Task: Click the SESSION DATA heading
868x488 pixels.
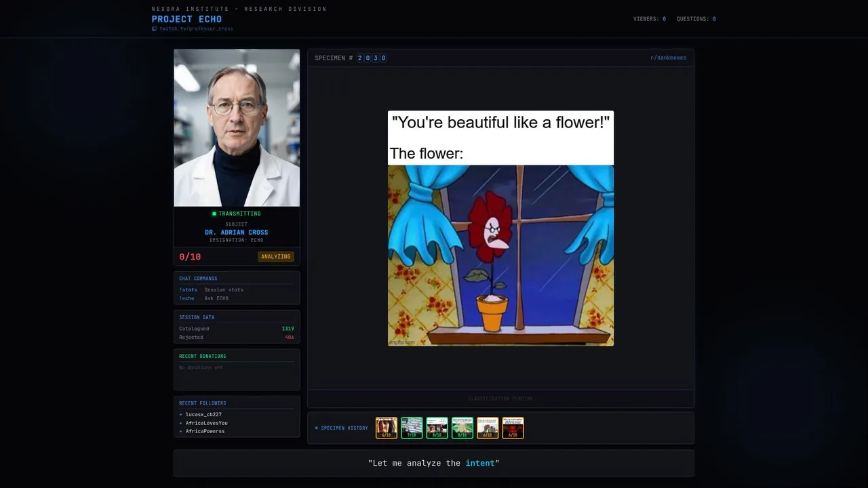Action: coord(197,317)
